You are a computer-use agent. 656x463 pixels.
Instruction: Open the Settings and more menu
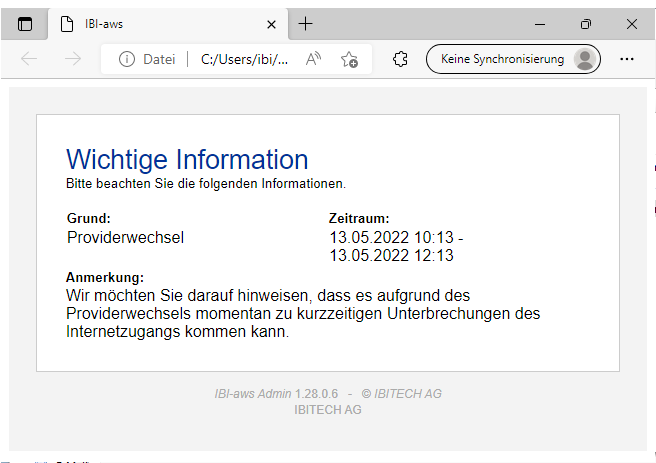coord(627,59)
